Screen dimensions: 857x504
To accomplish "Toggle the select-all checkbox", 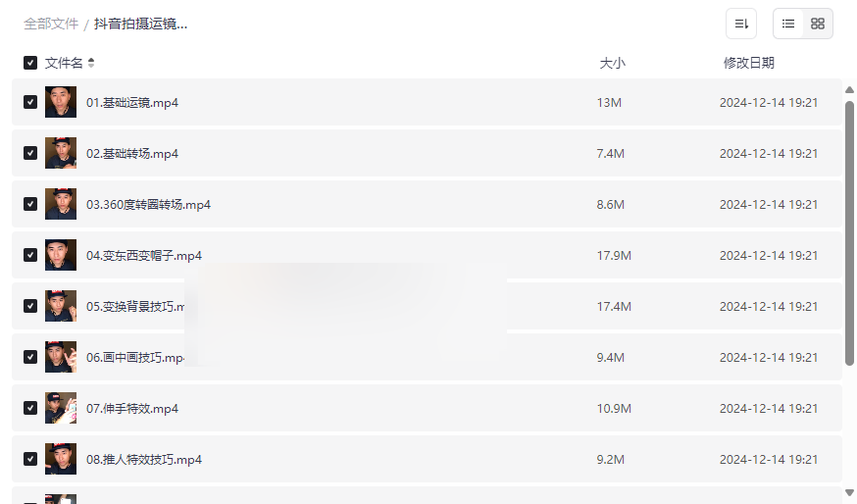I will pos(30,63).
